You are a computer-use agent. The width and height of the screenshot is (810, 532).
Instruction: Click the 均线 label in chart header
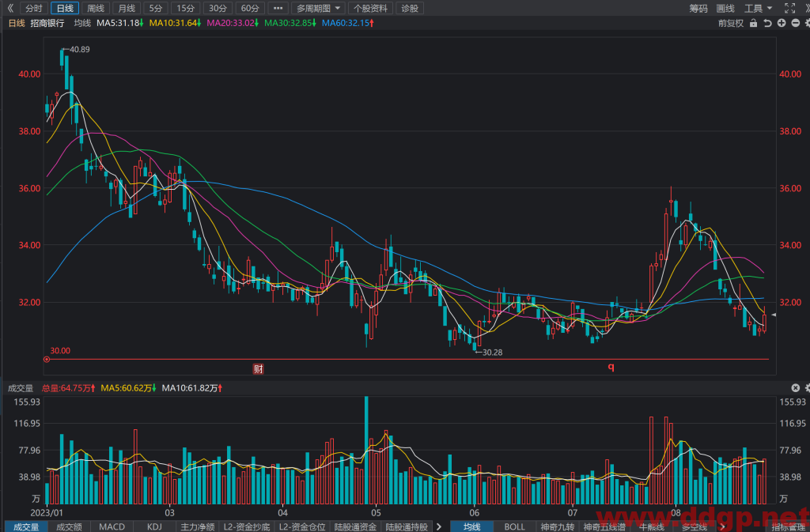pos(82,23)
